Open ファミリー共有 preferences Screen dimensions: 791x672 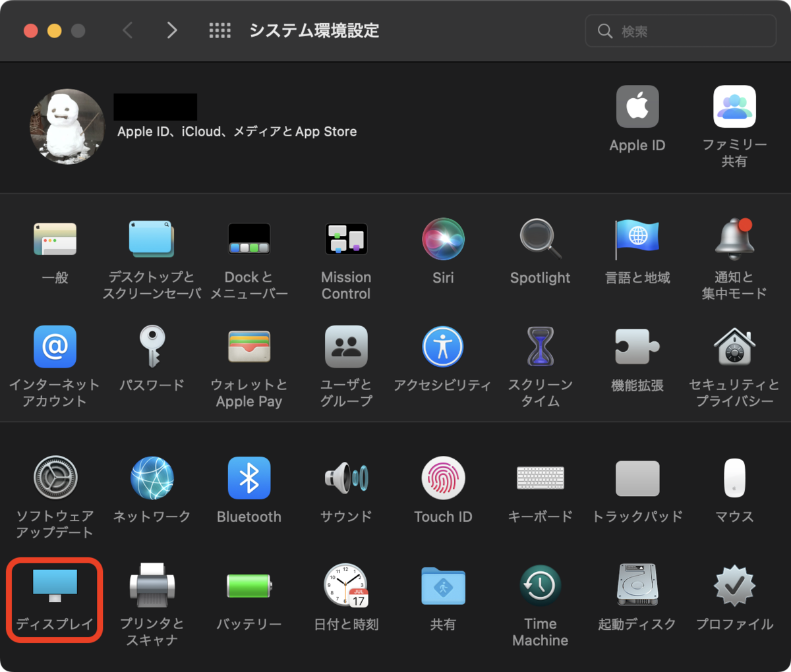tap(734, 106)
